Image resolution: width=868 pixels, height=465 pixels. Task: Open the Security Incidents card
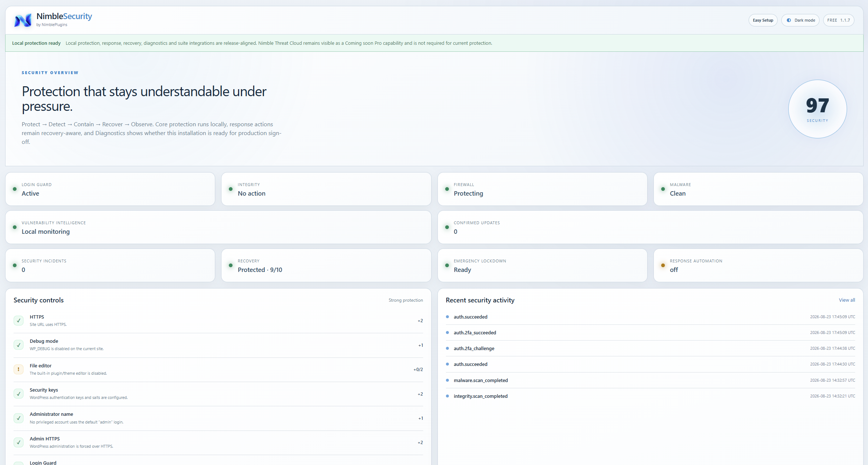(x=110, y=265)
